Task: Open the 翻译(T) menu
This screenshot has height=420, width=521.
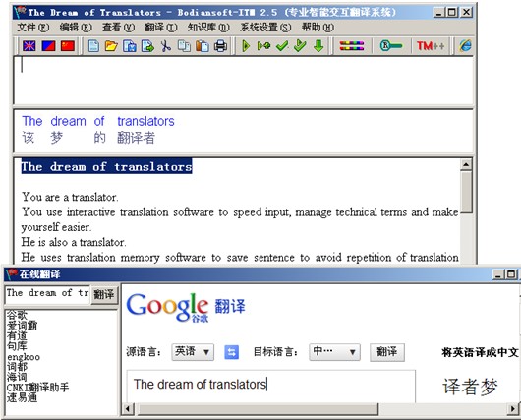Action: (161, 28)
